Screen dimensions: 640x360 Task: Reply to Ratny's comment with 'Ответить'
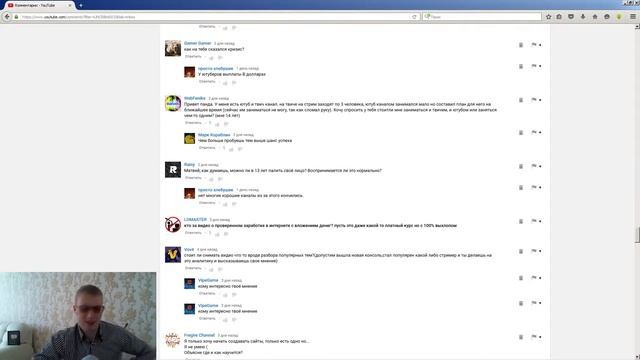193,178
